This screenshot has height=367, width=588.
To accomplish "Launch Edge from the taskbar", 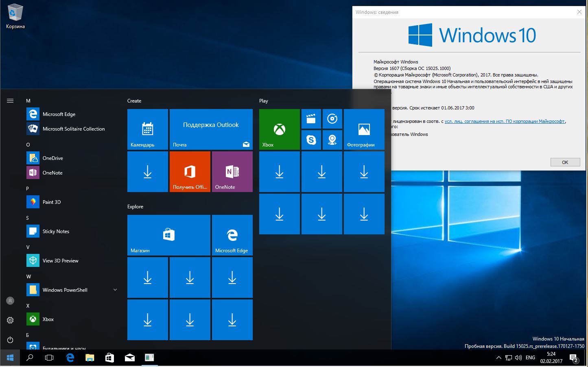I will pos(70,358).
